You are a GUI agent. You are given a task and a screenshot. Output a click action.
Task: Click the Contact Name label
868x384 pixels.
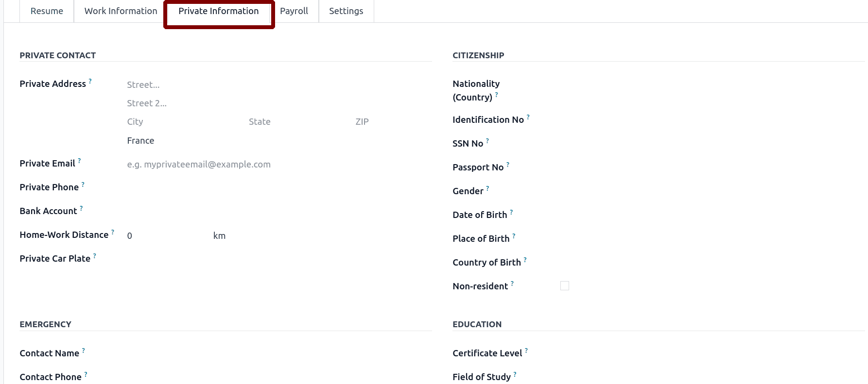click(x=49, y=353)
